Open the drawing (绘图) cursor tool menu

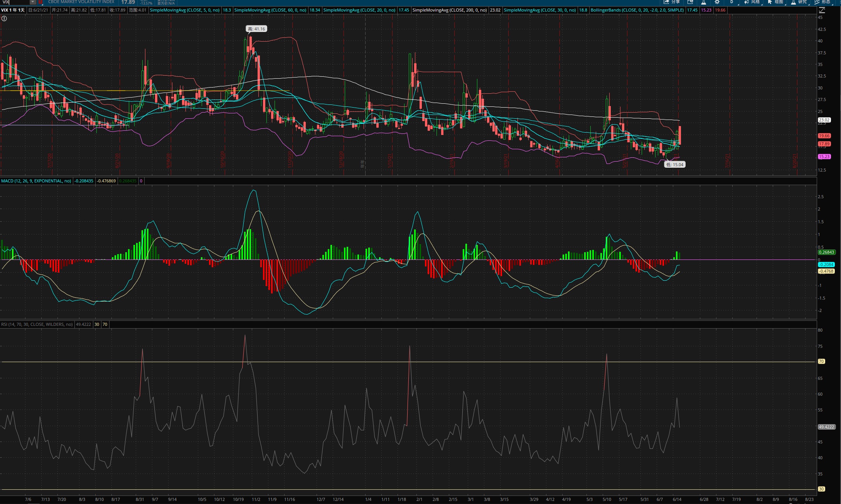[x=775, y=2]
